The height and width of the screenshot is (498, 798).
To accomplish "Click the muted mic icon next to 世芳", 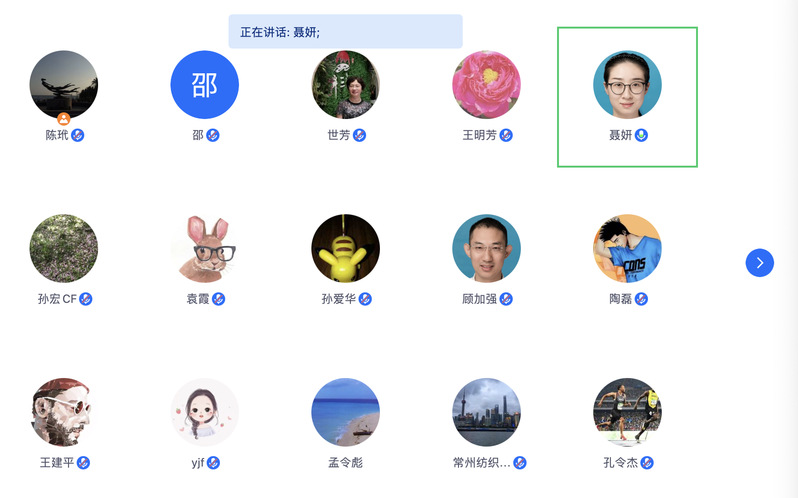I will (x=359, y=135).
